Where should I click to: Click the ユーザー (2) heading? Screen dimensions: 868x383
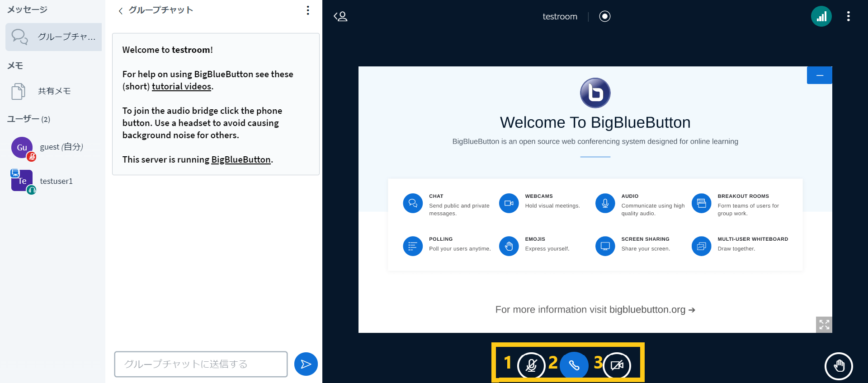pyautogui.click(x=28, y=119)
